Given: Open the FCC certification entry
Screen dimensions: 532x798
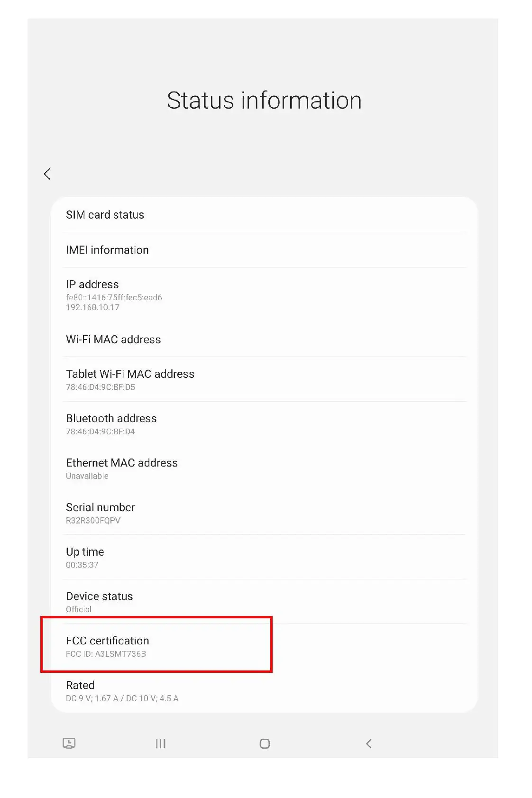Looking at the screenshot, I should click(264, 646).
